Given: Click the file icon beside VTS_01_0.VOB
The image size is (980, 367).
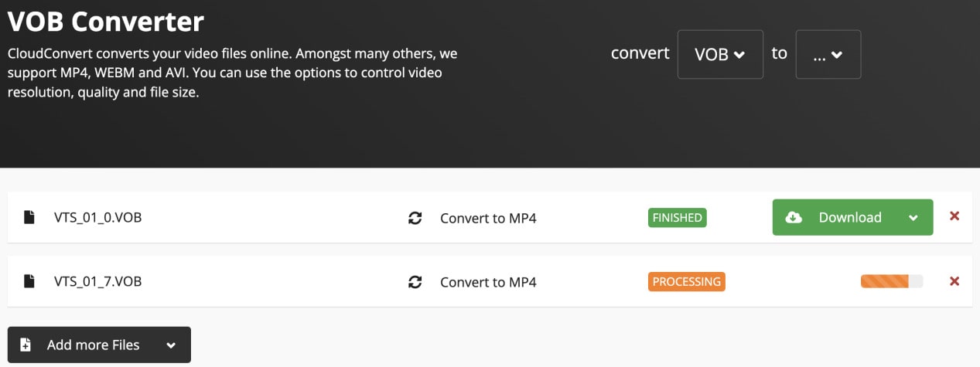Looking at the screenshot, I should (29, 217).
